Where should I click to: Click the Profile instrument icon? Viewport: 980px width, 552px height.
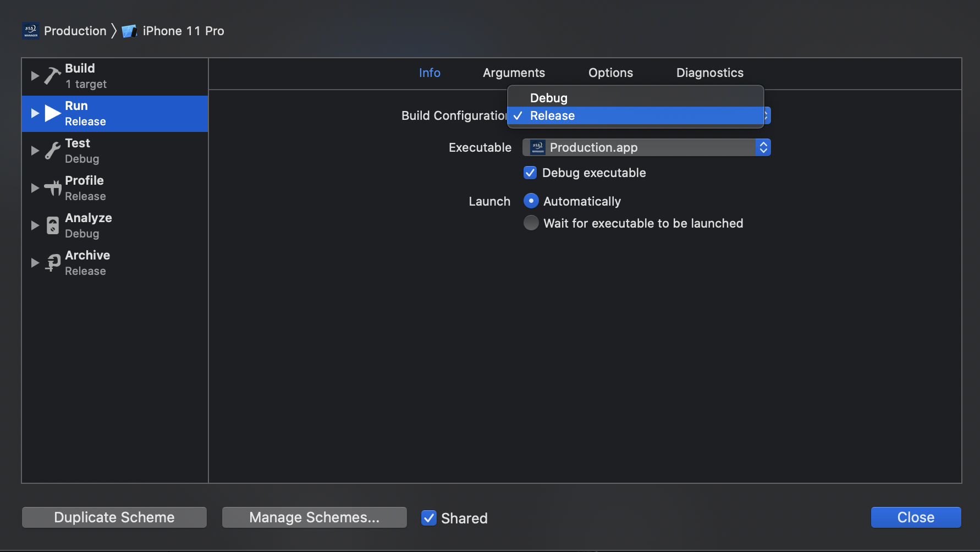coord(53,188)
